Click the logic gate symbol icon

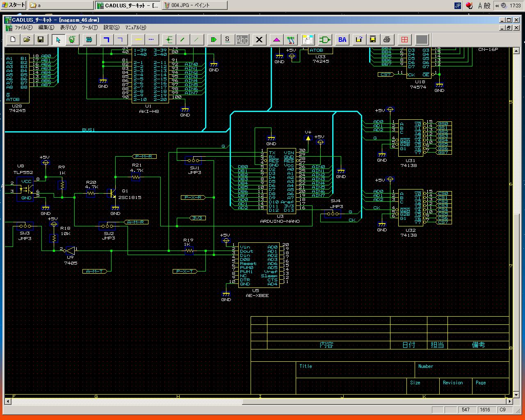click(x=325, y=39)
